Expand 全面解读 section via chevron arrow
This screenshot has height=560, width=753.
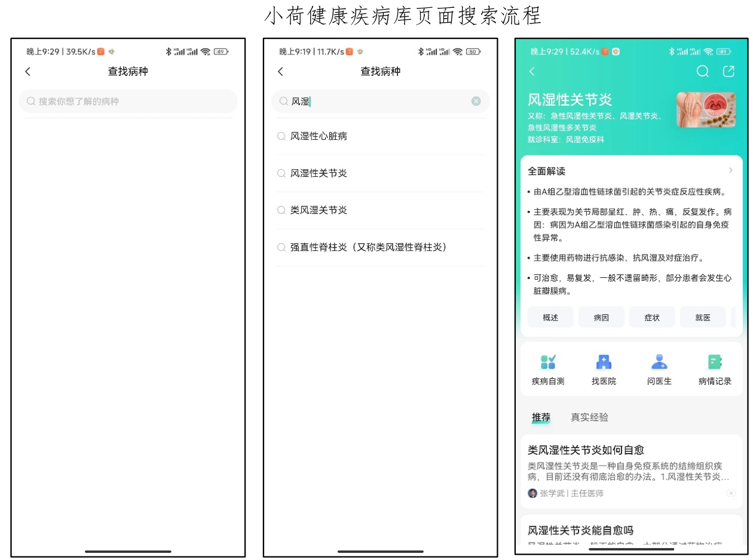pyautogui.click(x=730, y=171)
